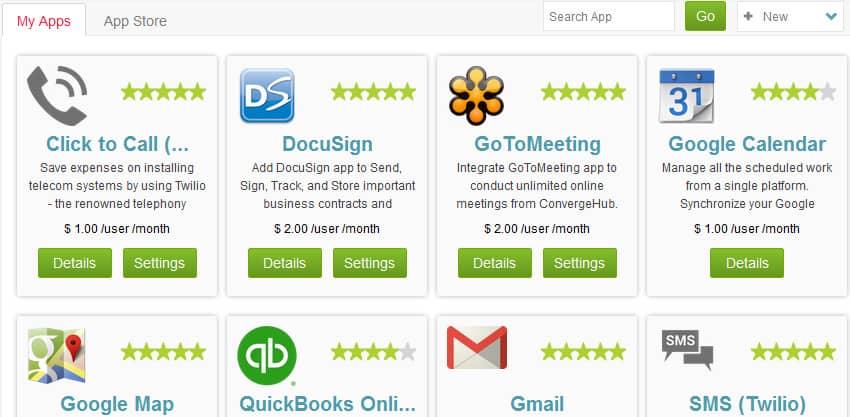The image size is (850, 417).
Task: Click Settings under Click to Call
Action: click(x=160, y=263)
